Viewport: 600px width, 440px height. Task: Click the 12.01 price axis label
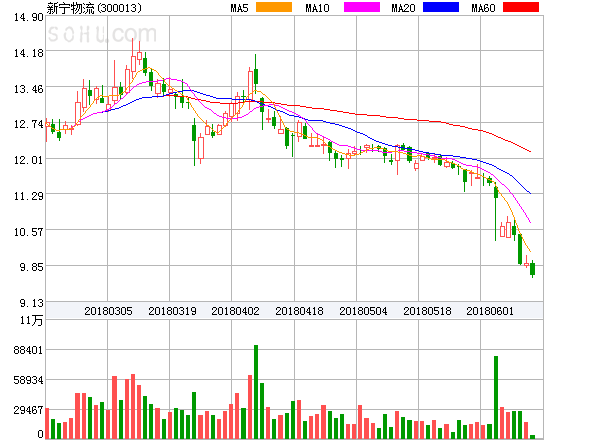[x=29, y=160]
